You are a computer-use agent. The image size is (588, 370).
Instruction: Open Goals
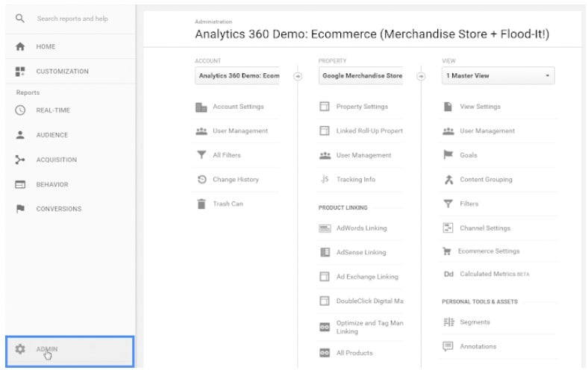[469, 155]
